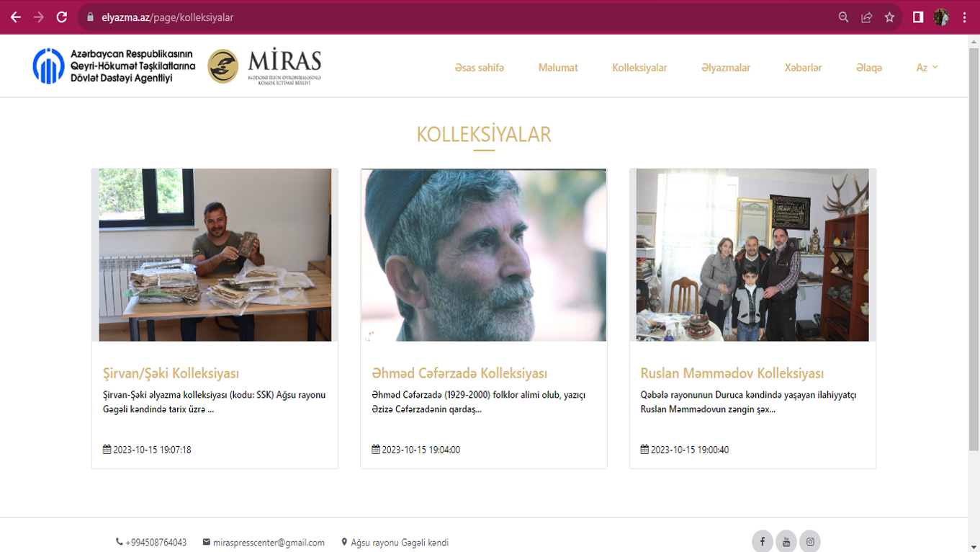The width and height of the screenshot is (980, 552).
Task: Go to the Əlyazmalar menu item
Action: (726, 68)
